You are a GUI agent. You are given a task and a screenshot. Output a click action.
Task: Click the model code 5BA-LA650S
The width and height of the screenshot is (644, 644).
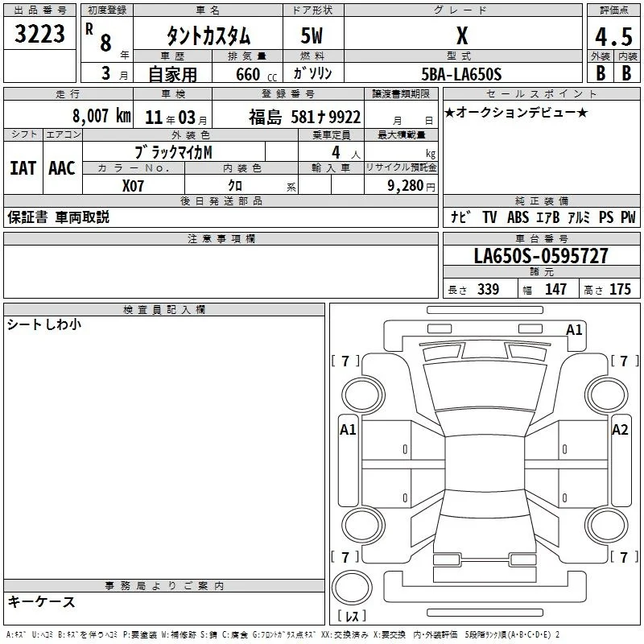click(461, 74)
